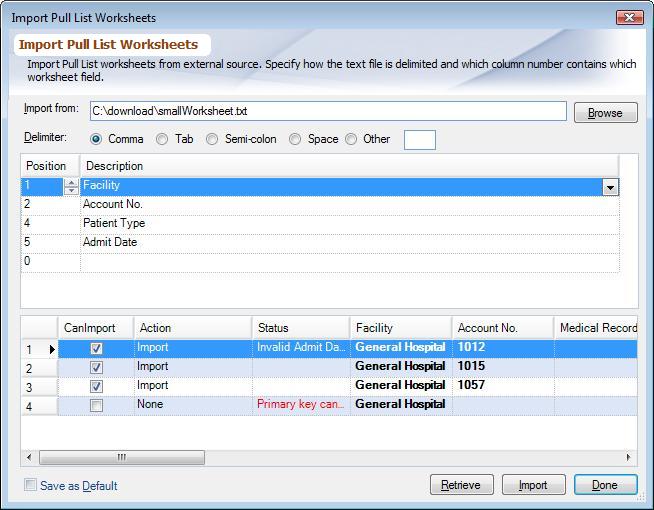Click the horizontal scrollbar left arrow
This screenshot has width=654, height=510.
point(29,457)
